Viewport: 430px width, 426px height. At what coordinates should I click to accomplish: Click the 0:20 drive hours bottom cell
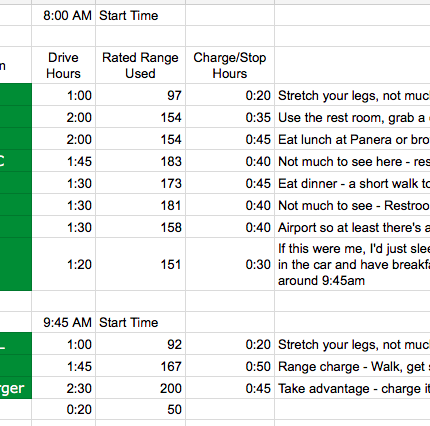(x=64, y=409)
